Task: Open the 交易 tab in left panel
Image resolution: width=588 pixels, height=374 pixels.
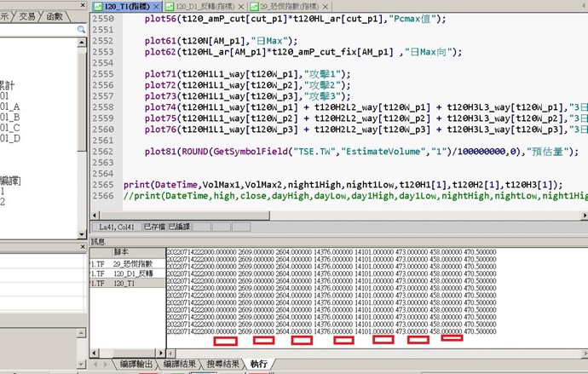Action: (26, 15)
